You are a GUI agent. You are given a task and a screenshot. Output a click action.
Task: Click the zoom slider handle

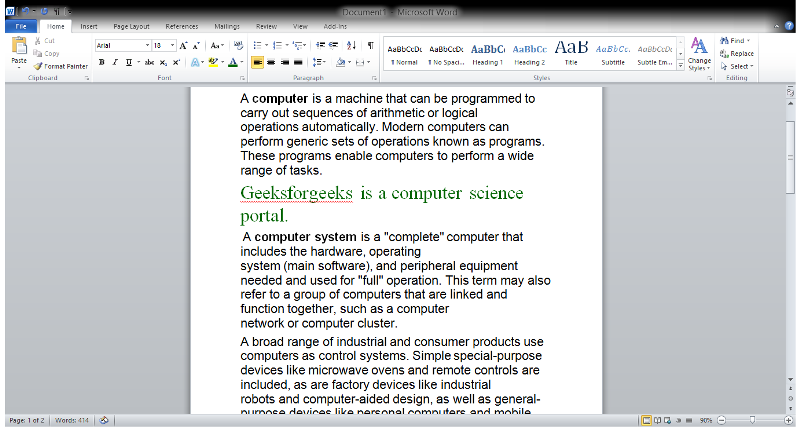pos(752,420)
